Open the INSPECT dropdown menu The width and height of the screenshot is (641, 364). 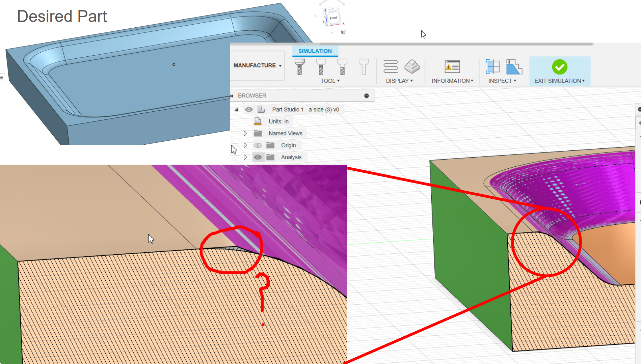pyautogui.click(x=502, y=81)
